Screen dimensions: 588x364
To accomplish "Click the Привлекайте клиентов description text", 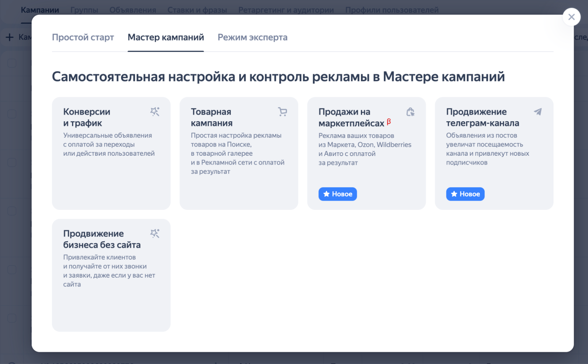I will 109,271.
